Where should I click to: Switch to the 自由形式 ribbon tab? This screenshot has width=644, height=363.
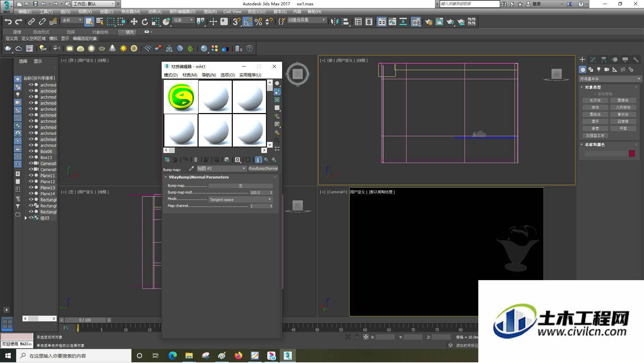point(41,32)
